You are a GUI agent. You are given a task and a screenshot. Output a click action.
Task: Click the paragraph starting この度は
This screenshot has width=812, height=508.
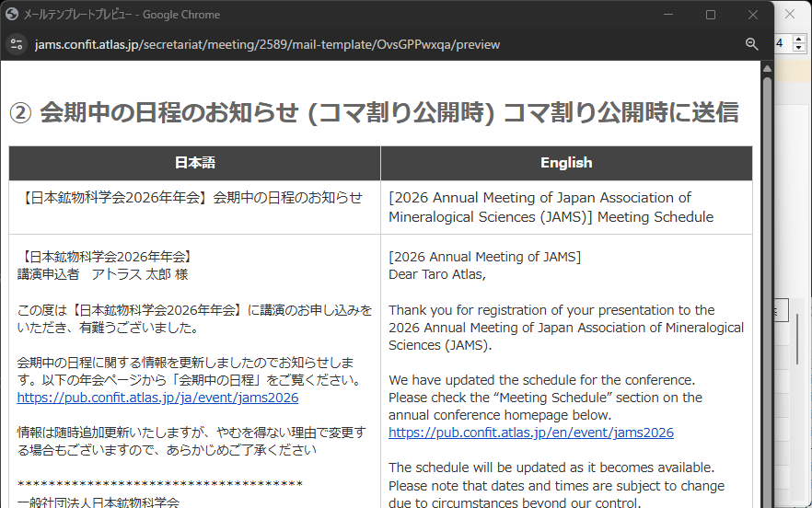[195, 319]
